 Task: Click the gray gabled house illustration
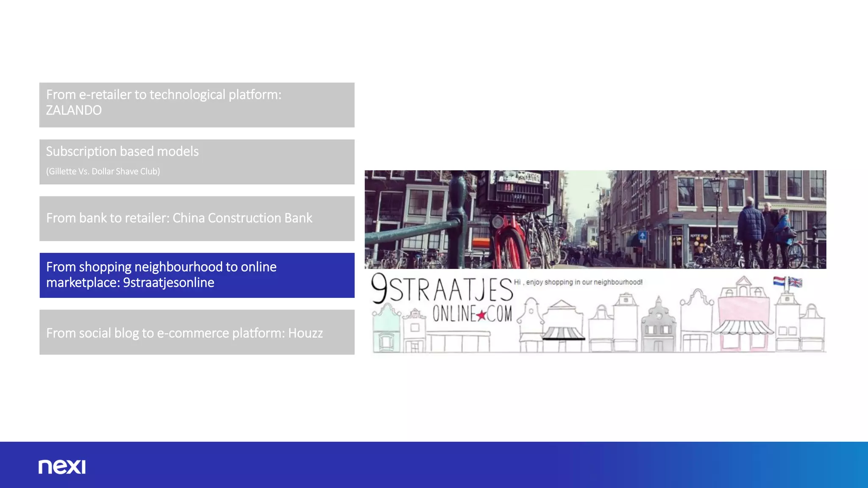point(658,328)
